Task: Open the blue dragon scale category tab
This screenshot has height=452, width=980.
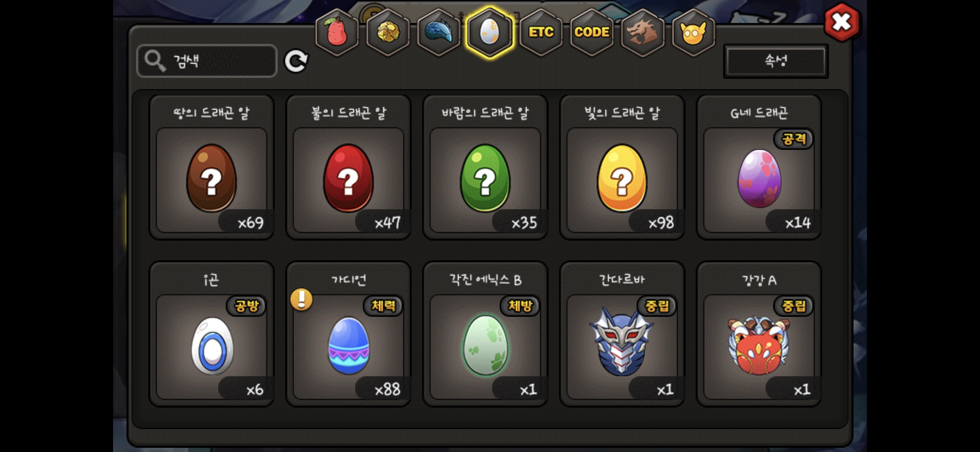Action: 439,33
